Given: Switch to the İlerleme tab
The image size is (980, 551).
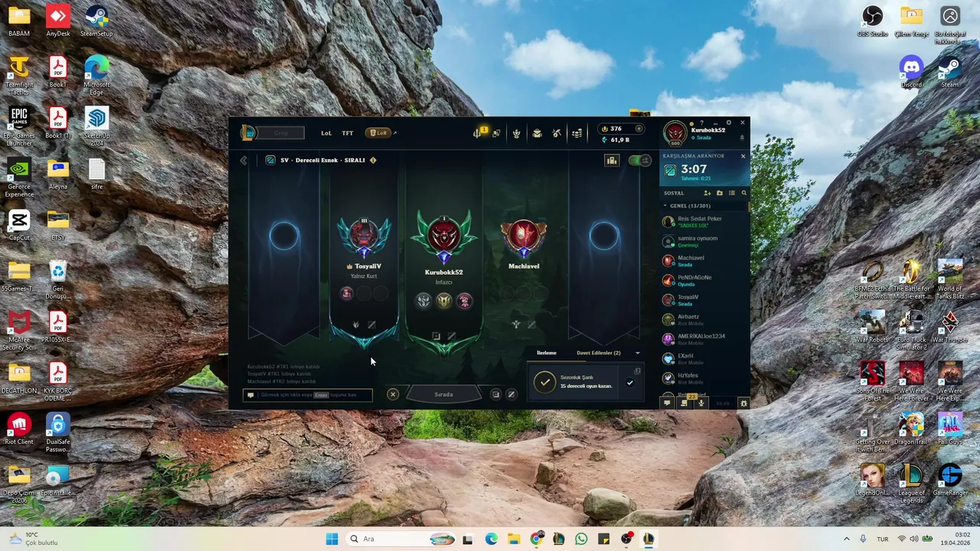Looking at the screenshot, I should pyautogui.click(x=547, y=353).
